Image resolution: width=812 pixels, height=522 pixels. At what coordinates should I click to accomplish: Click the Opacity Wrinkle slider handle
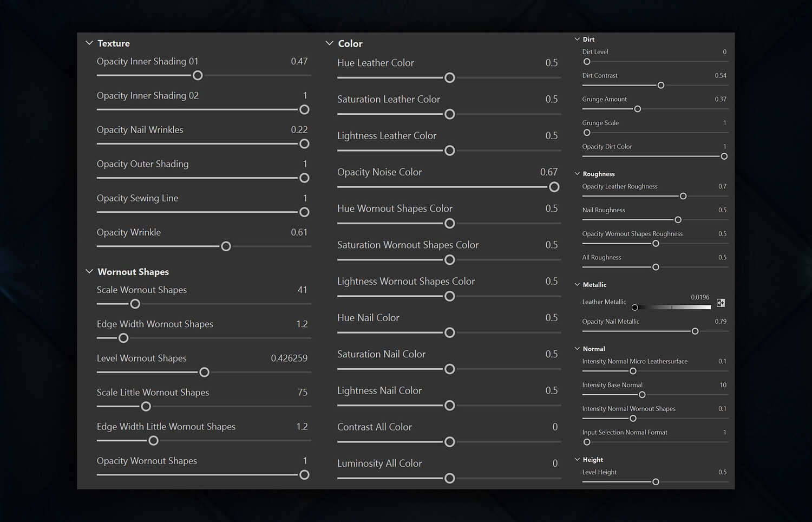(226, 246)
